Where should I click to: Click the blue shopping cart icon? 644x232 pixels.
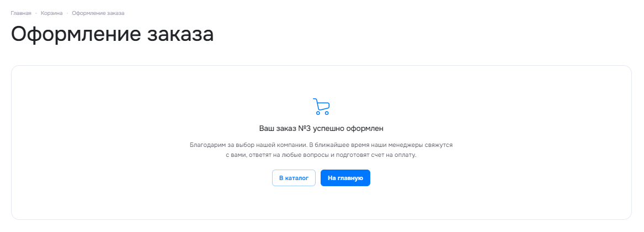(x=321, y=106)
